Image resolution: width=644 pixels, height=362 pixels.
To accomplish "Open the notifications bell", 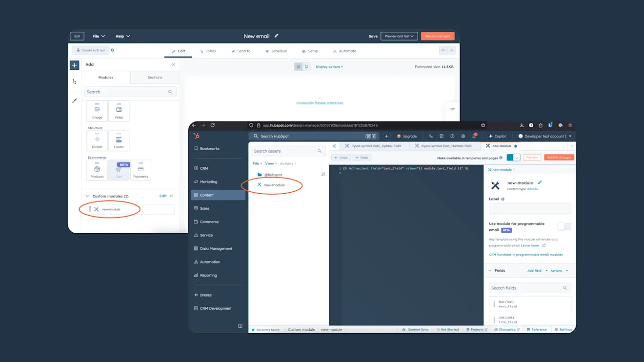I will coord(474,136).
